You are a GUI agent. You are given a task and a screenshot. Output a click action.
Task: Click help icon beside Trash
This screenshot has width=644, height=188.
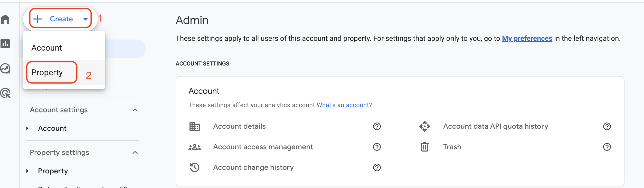[x=607, y=147]
